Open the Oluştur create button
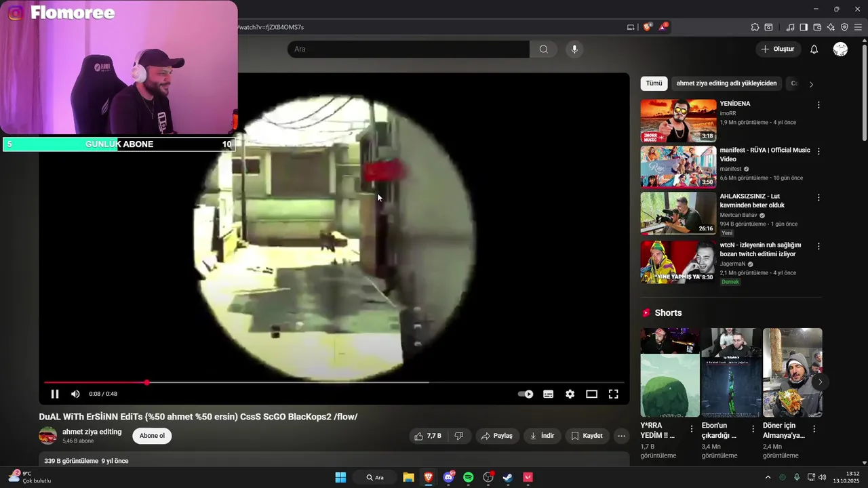This screenshot has height=488, width=868. coord(778,49)
